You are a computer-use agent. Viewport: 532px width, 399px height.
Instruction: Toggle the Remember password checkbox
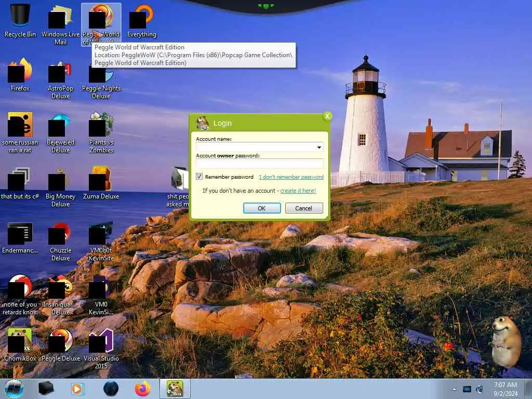[x=199, y=177]
